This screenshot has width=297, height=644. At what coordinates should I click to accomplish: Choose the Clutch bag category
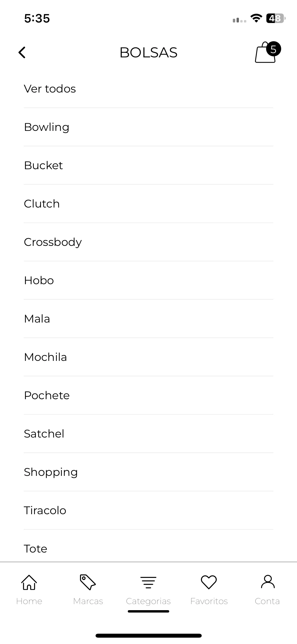[148, 204]
